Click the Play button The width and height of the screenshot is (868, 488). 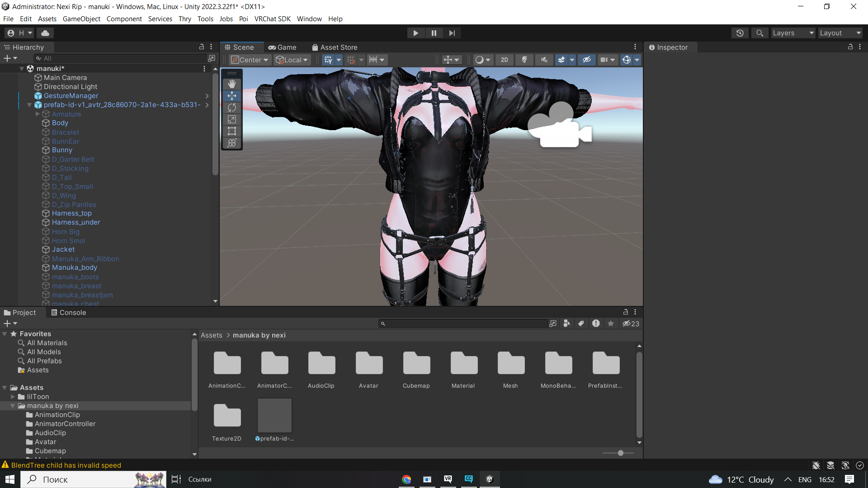coord(415,33)
